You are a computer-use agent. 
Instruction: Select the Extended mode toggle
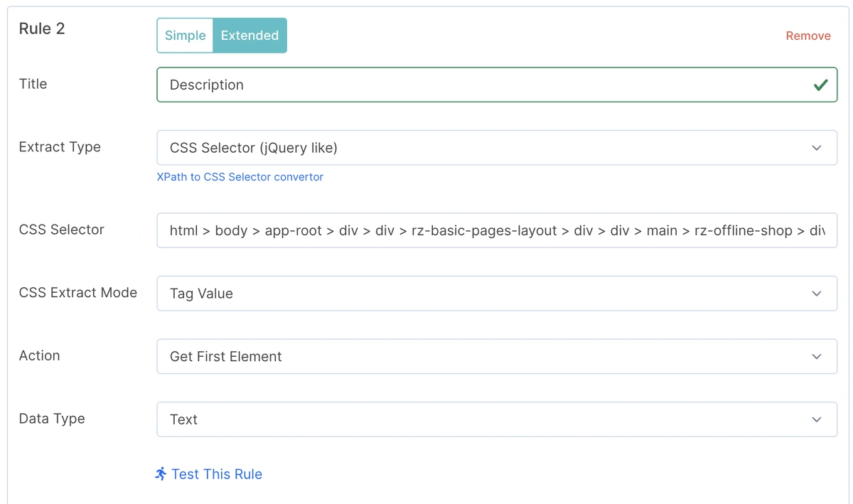click(250, 36)
